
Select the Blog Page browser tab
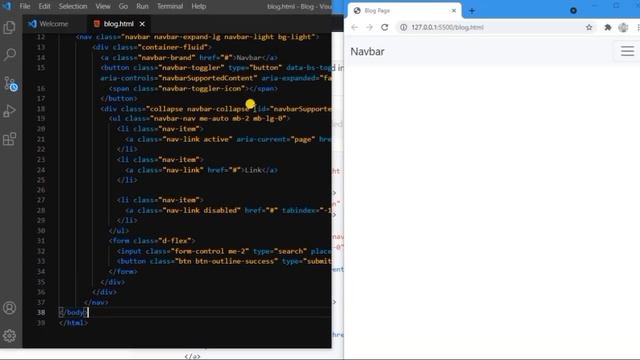(404, 11)
